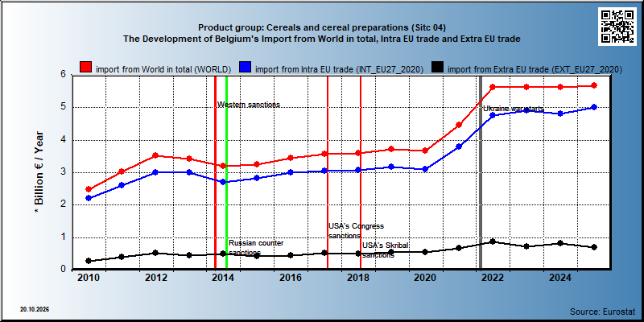Click the title line 'Product group: Cereals and cereal preparations'
This screenshot has height=322, width=644.
(322, 28)
